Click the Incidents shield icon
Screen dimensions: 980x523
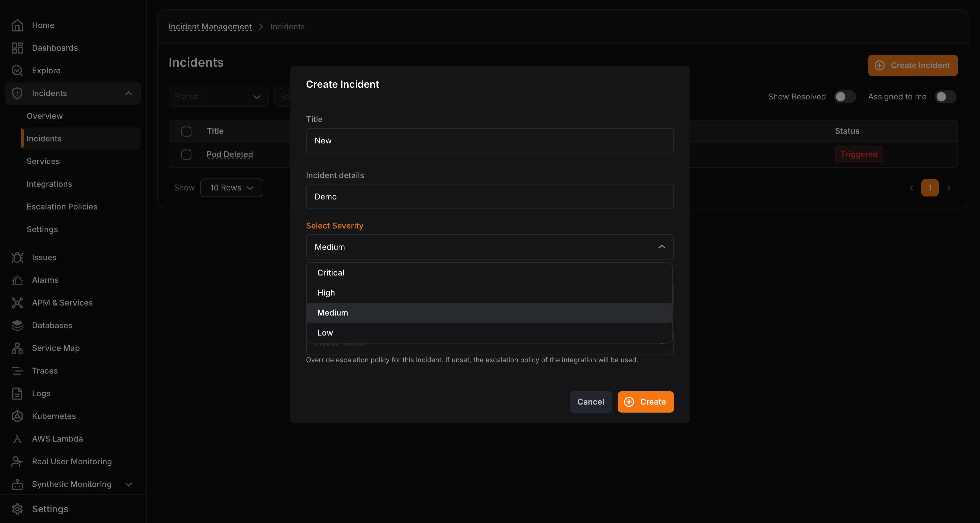17,93
